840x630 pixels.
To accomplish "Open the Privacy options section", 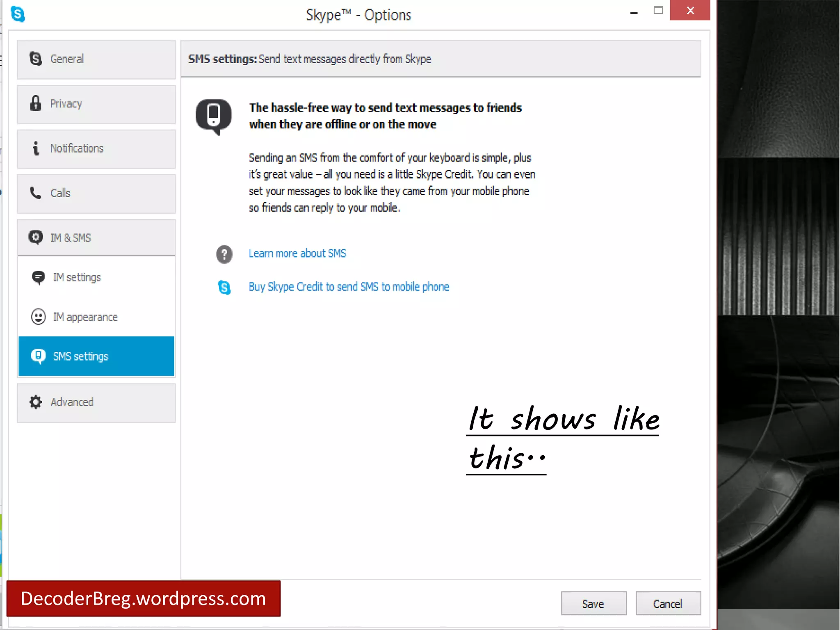I will pyautogui.click(x=96, y=104).
